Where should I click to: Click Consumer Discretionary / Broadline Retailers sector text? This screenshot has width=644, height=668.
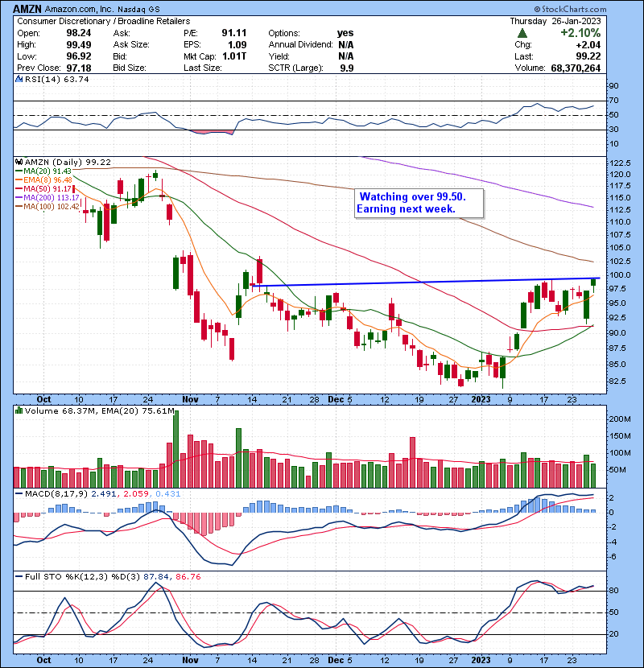[x=104, y=21]
